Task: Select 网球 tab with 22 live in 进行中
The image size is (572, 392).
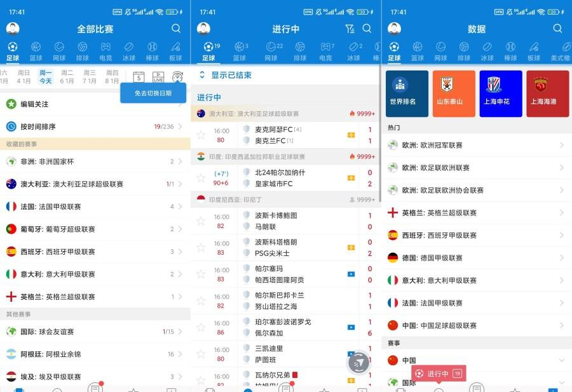Action: (x=273, y=51)
